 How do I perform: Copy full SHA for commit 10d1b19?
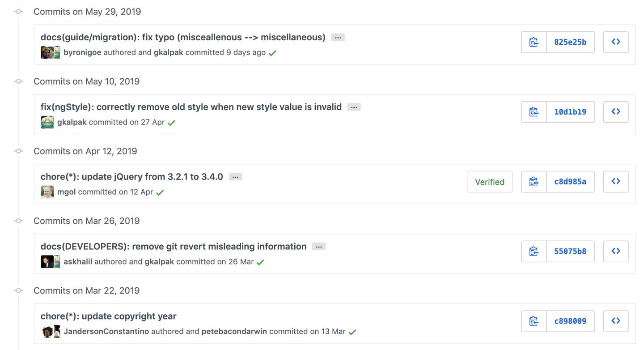pos(534,112)
